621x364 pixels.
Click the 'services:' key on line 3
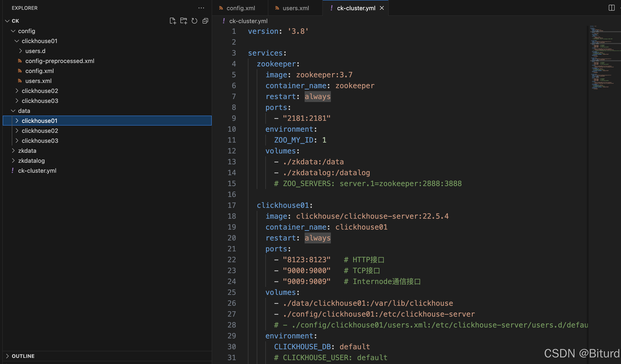267,53
